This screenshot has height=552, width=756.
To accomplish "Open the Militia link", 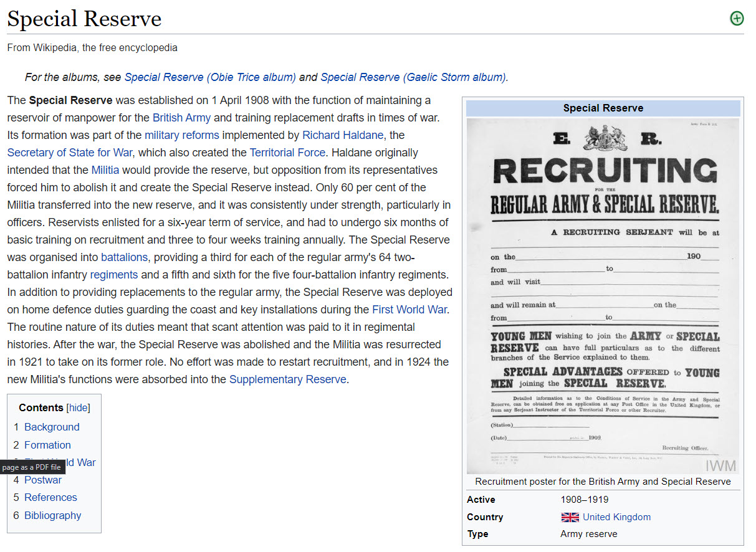I will (105, 170).
